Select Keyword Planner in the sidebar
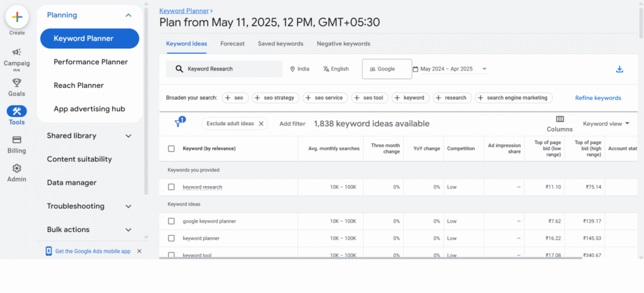The image size is (644, 293). (x=89, y=38)
